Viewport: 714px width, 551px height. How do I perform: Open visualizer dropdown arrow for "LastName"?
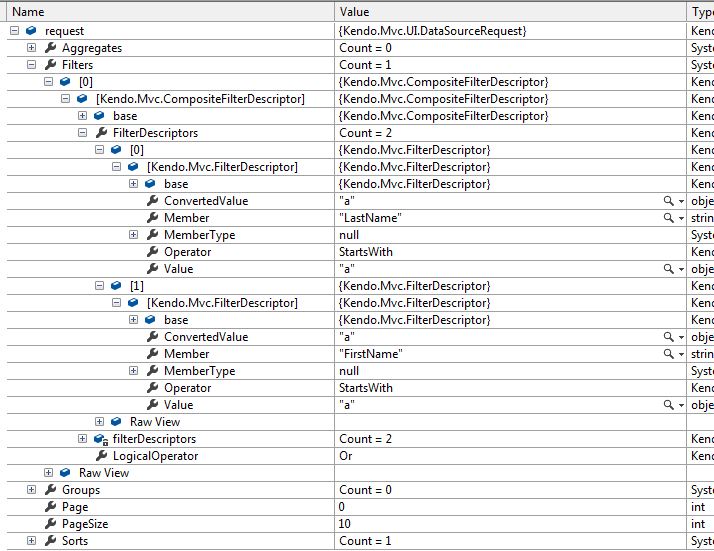(x=681, y=218)
